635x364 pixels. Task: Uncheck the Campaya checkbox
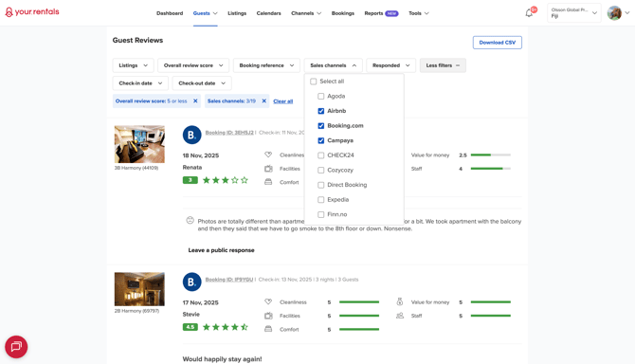pyautogui.click(x=320, y=140)
